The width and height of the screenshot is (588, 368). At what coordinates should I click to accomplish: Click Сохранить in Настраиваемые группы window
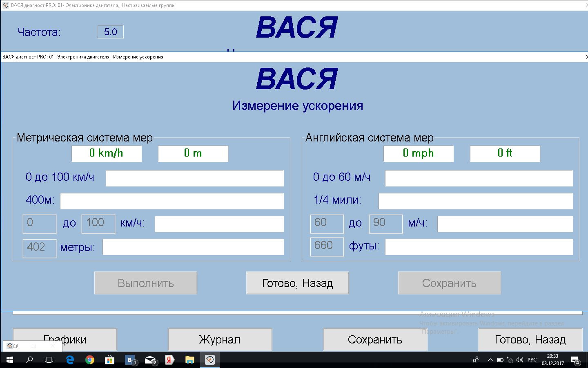[x=375, y=339]
